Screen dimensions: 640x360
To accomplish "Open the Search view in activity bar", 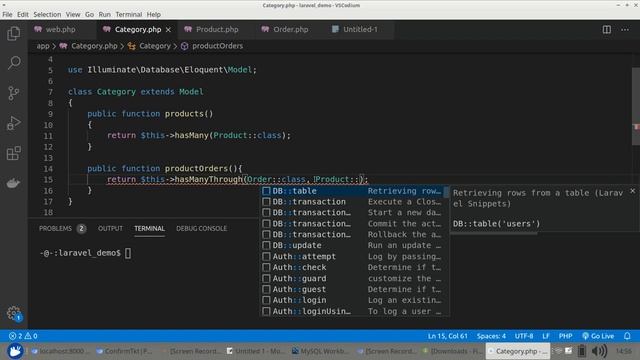I will 13,63.
